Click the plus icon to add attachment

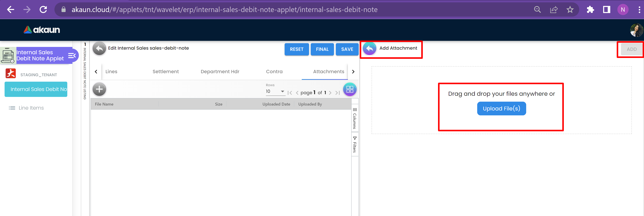(99, 89)
